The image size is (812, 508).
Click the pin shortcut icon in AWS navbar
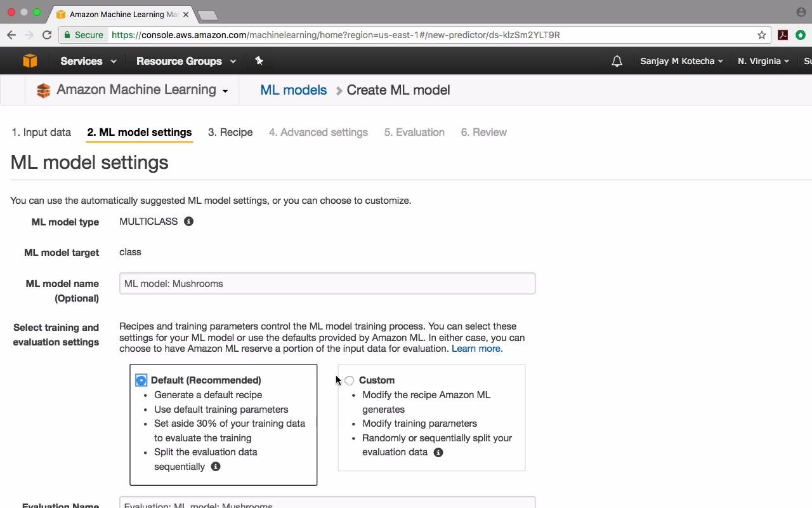(259, 61)
